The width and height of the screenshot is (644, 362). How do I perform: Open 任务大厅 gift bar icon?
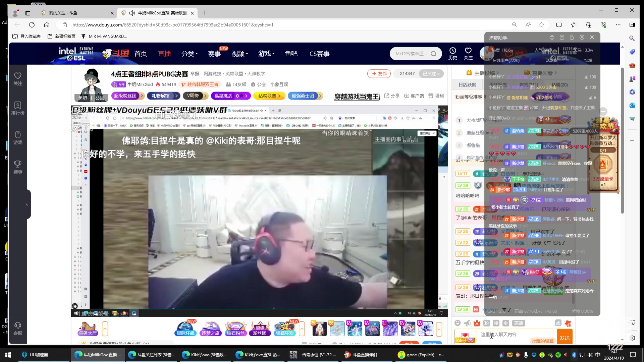point(88,328)
